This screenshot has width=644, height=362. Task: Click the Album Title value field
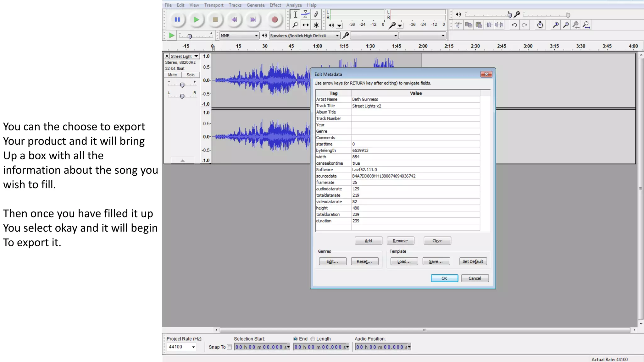416,112
